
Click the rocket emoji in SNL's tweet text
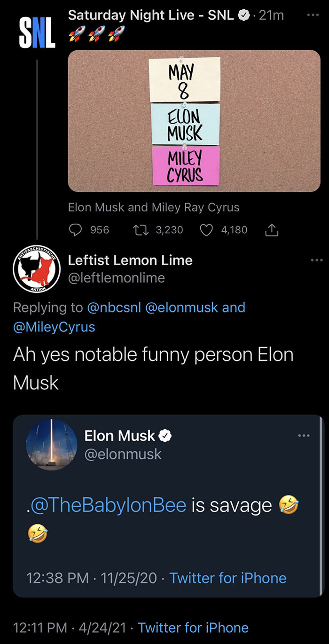click(x=77, y=33)
